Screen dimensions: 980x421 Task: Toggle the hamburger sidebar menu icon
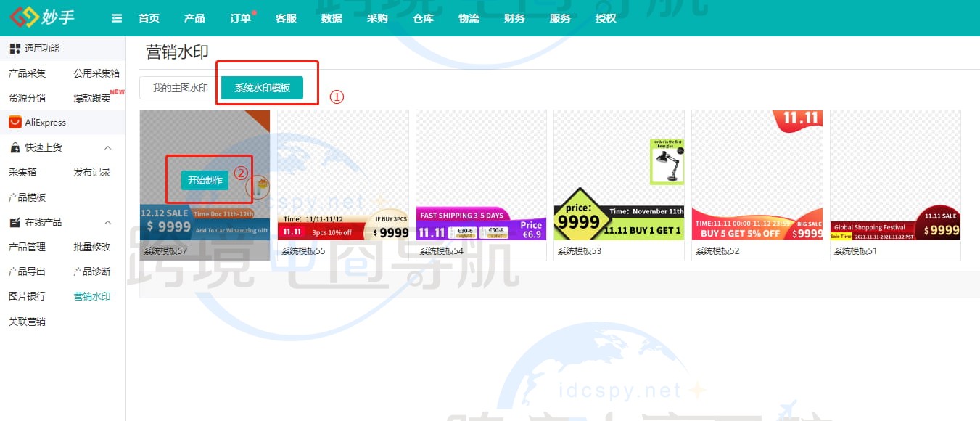(x=117, y=18)
